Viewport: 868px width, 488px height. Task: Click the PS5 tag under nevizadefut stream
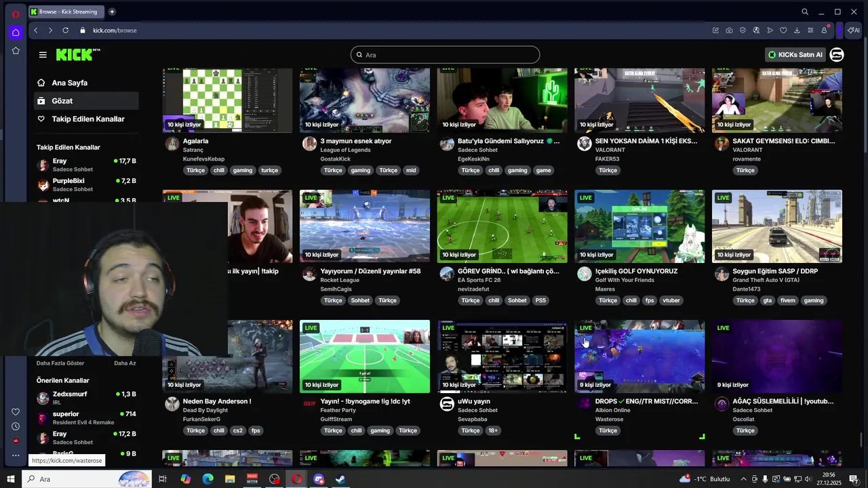[540, 300]
